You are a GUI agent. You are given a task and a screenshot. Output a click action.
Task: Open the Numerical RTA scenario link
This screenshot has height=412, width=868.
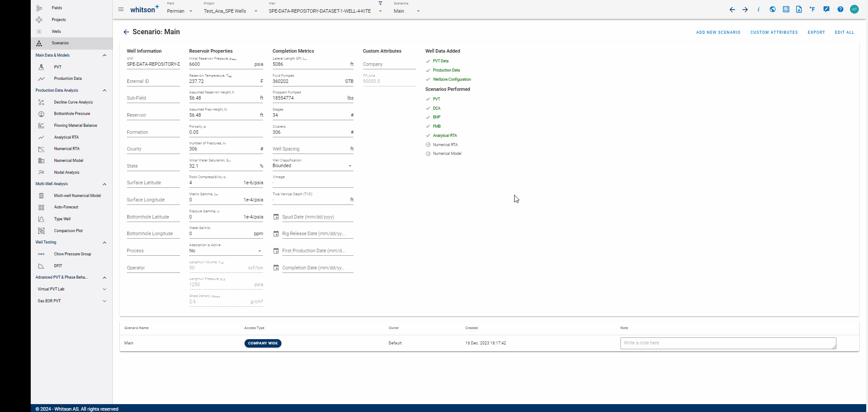[445, 145]
